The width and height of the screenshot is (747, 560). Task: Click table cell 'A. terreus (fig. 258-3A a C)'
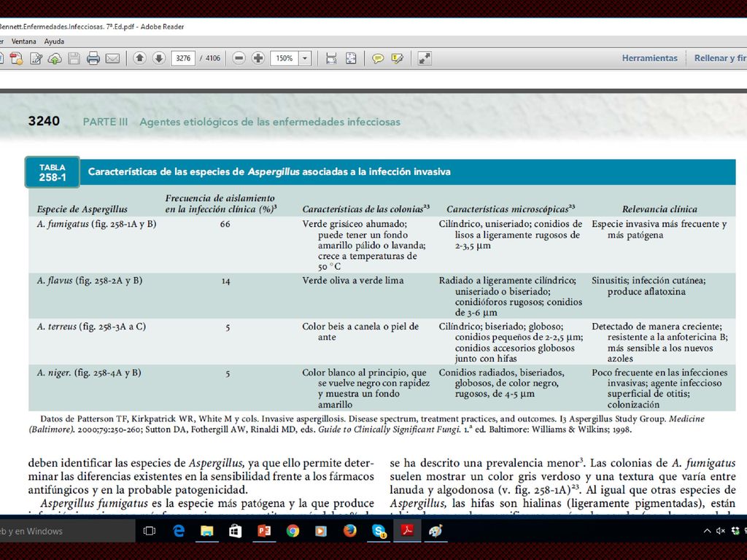pos(91,327)
